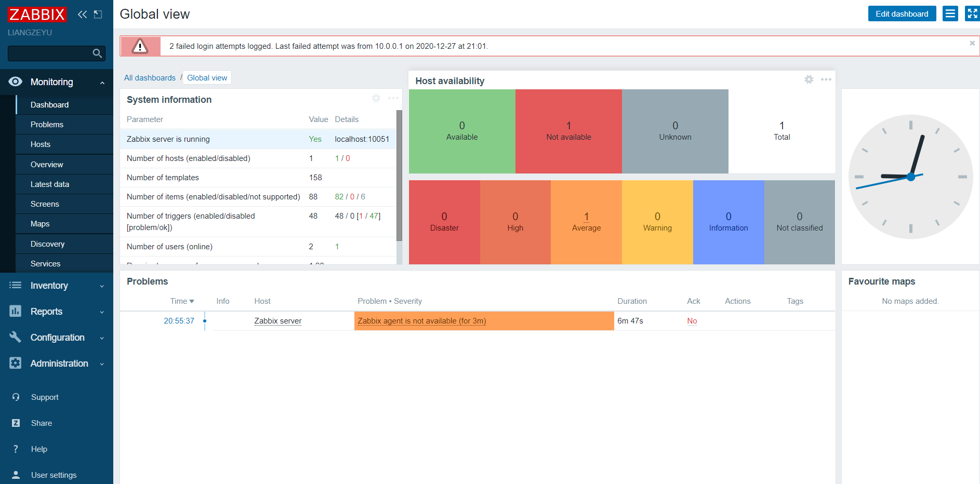Enter kiosk fullscreen mode
980x484 pixels.
[x=972, y=14]
